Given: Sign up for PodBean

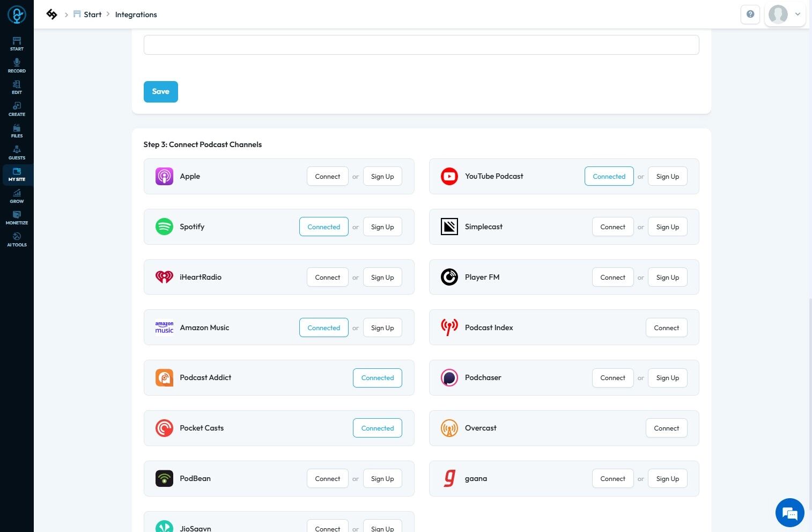Looking at the screenshot, I should [382, 479].
